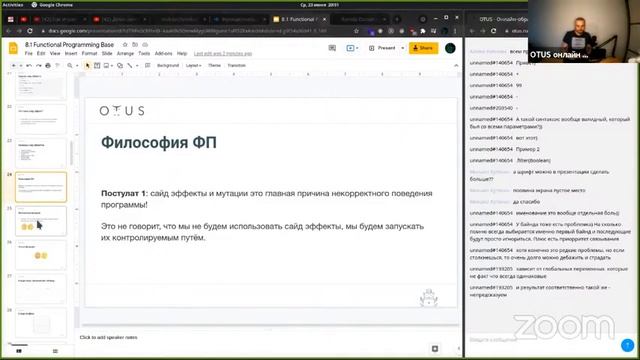640x360 pixels.
Task: Open the comment history icon
Action: pos(332,48)
